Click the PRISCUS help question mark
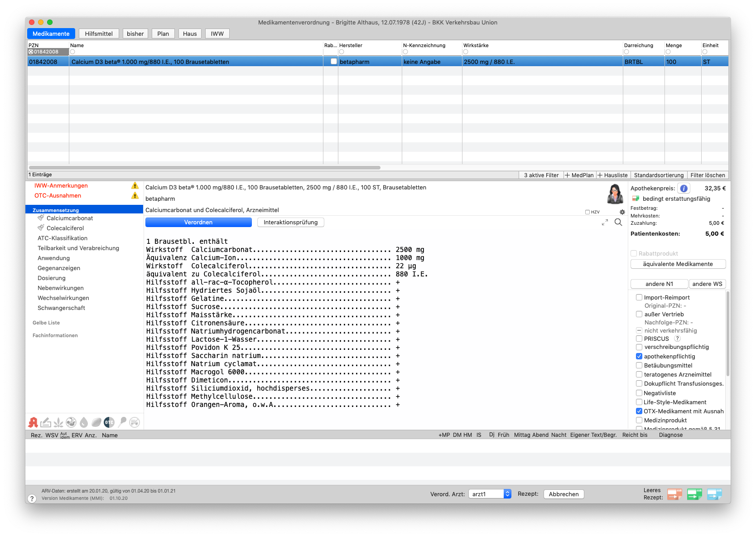 [677, 339]
